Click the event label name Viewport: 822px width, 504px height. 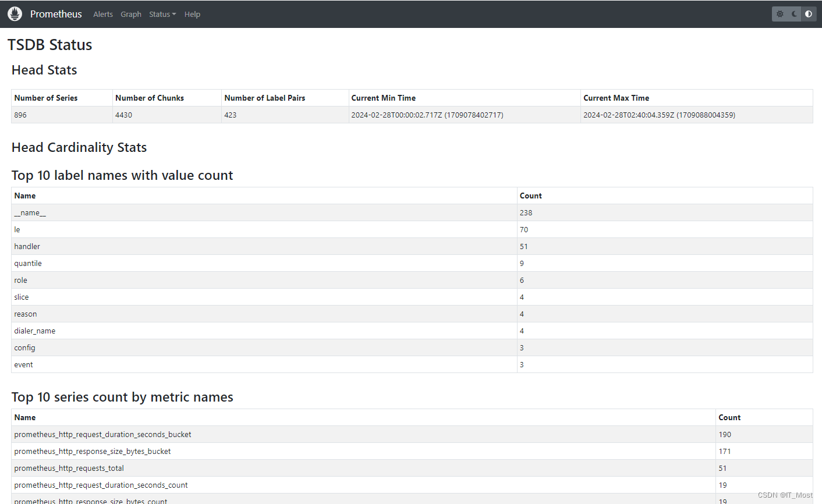point(24,364)
